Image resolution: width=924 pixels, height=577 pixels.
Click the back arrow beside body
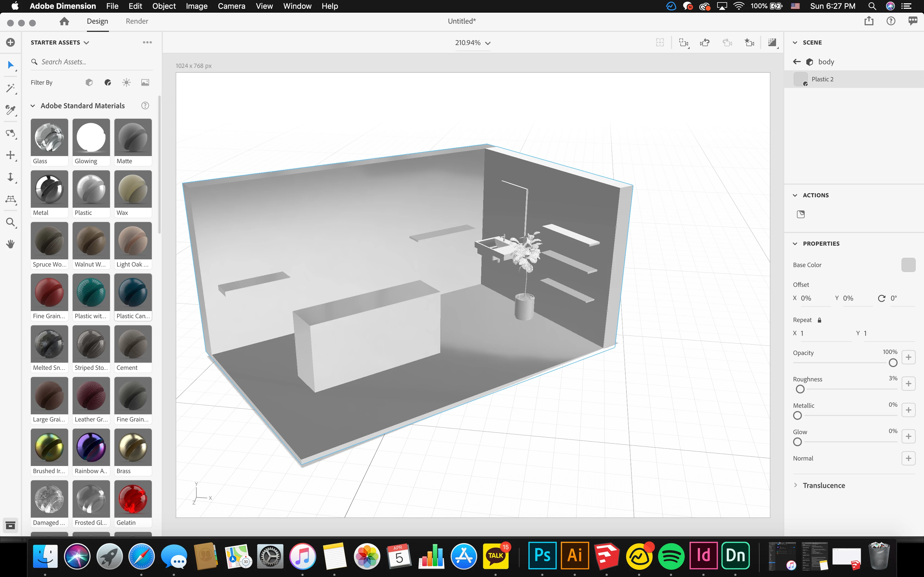pyautogui.click(x=796, y=62)
